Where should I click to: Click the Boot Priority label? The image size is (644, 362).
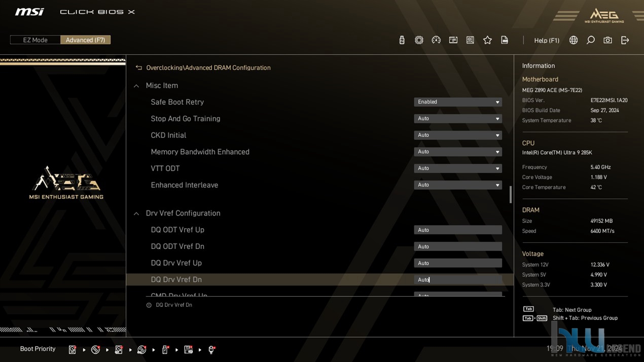point(38,349)
